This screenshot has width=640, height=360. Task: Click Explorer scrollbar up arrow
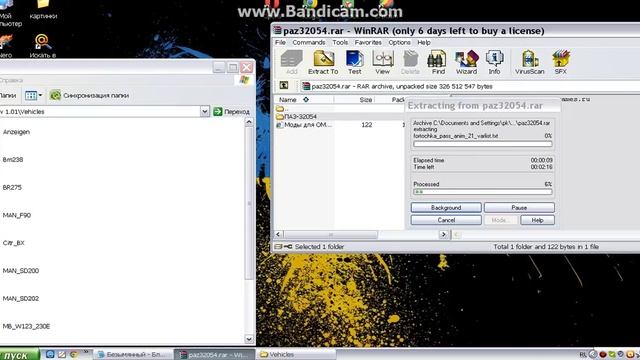249,122
